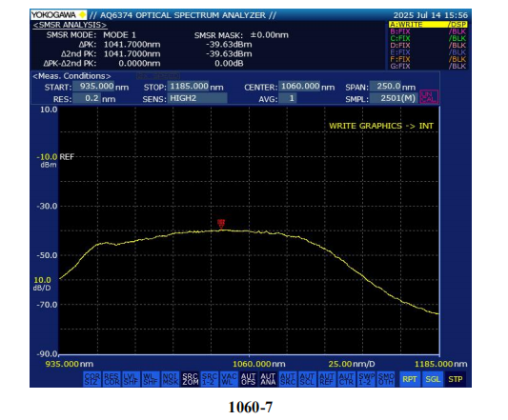Click the SRC ZOM status indicator
Viewport: 508px width, 420px height.
[190, 379]
